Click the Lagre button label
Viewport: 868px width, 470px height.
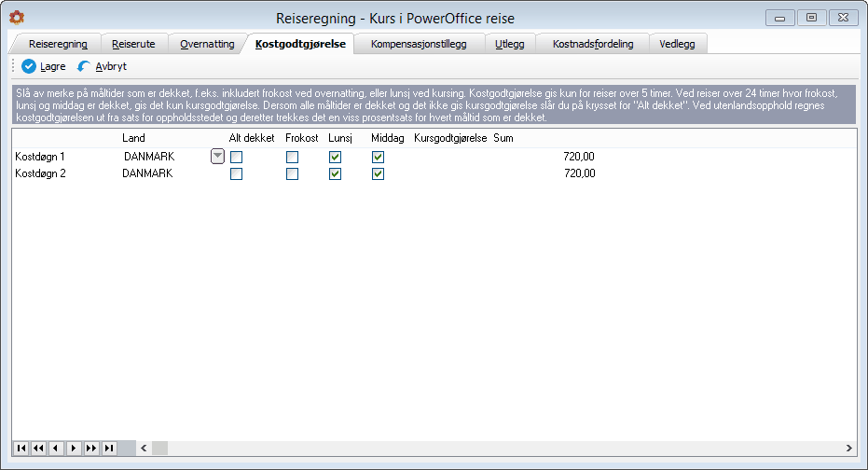(53, 66)
